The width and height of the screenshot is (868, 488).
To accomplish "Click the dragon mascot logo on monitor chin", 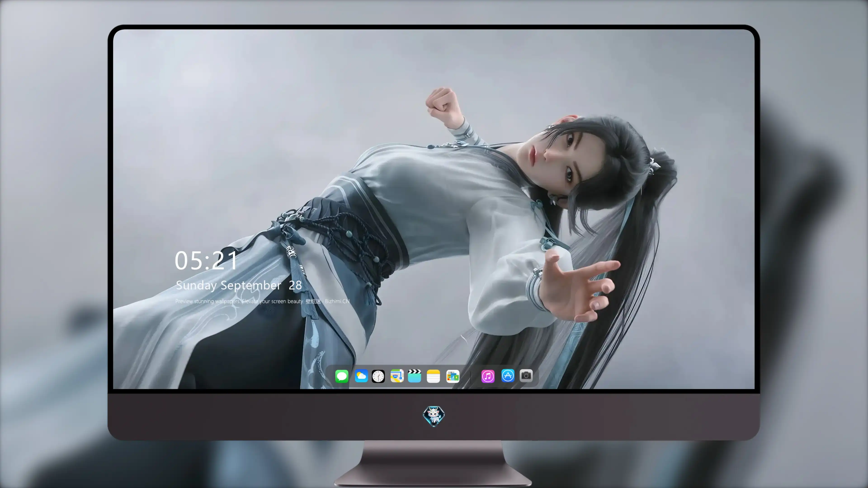I will (x=434, y=416).
